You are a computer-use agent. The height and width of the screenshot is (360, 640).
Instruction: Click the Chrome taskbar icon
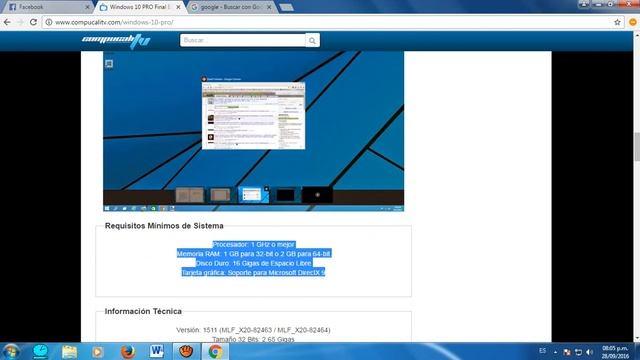pyautogui.click(x=216, y=351)
